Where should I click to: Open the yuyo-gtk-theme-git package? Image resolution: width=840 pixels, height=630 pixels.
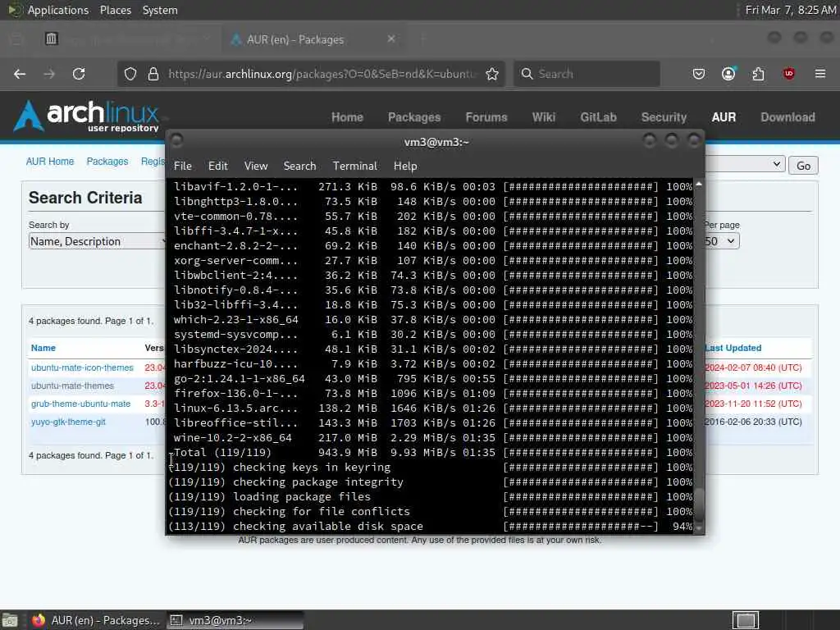[68, 422]
